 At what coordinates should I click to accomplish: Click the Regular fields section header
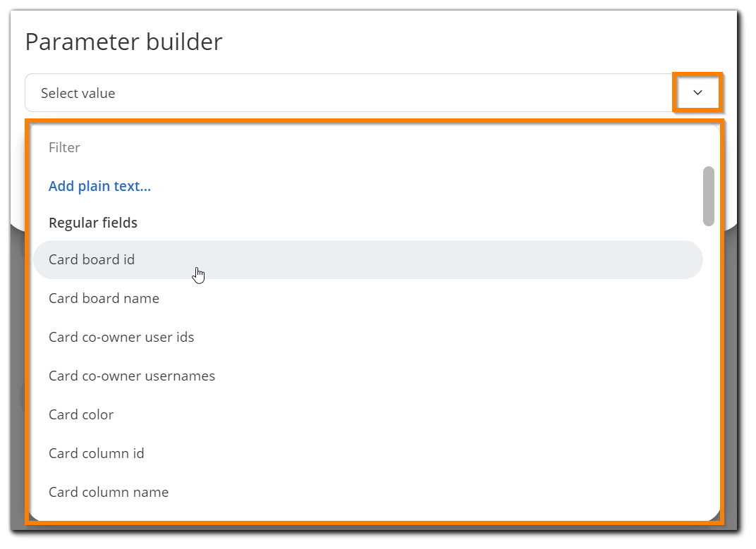click(92, 222)
